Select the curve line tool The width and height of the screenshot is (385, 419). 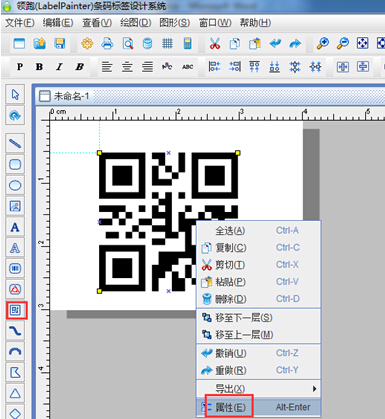(x=15, y=331)
